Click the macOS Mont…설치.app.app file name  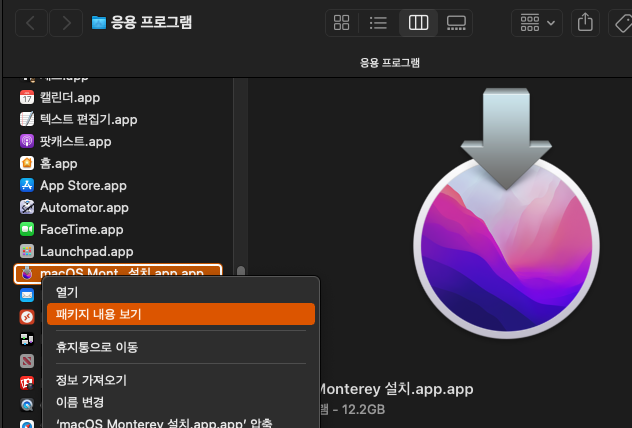pyautogui.click(x=122, y=272)
